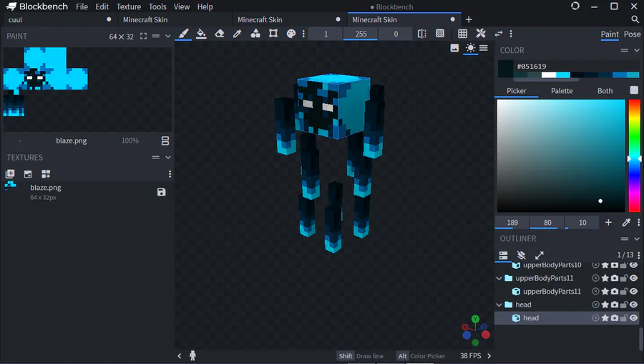Click the diagonal arrows outliner icon
644x364 pixels.
pos(540,255)
